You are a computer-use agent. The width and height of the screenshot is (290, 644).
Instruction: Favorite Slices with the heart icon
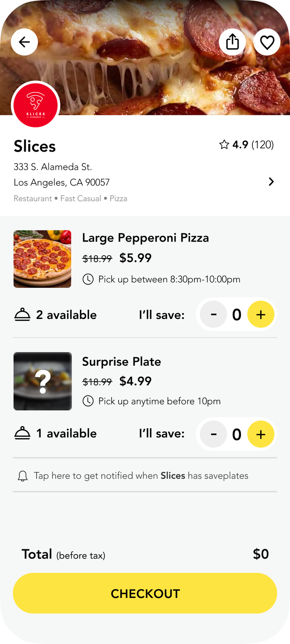[x=267, y=42]
